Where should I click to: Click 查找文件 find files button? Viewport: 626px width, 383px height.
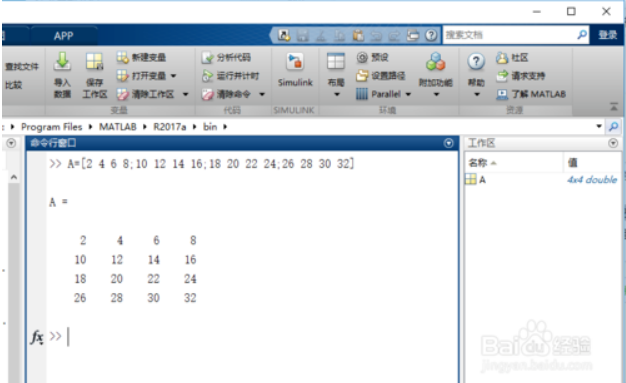[22, 67]
